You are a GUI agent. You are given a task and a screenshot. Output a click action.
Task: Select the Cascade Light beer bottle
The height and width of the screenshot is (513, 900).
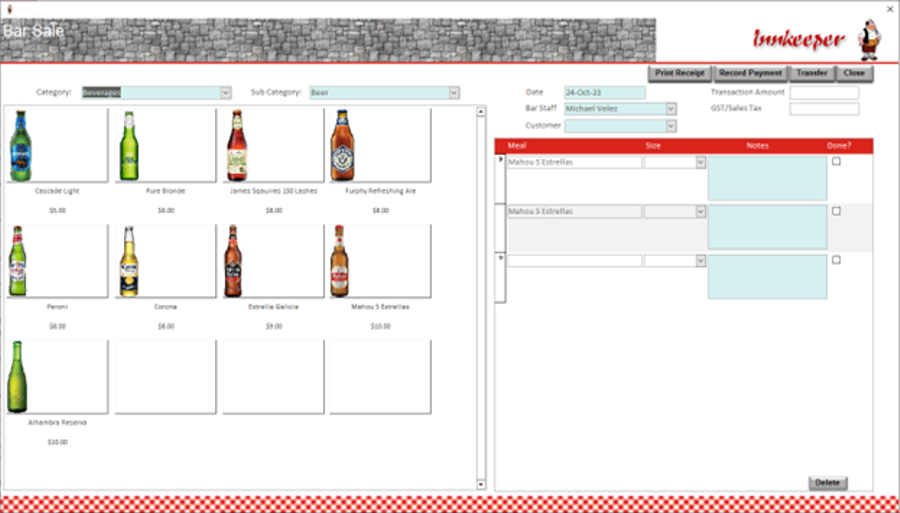click(21, 146)
